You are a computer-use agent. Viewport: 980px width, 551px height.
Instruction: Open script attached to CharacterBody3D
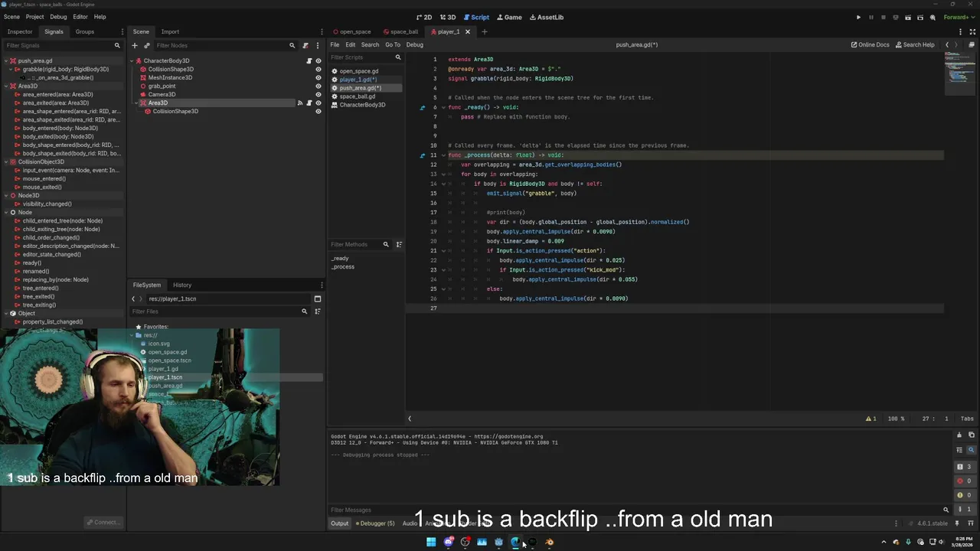pos(309,60)
